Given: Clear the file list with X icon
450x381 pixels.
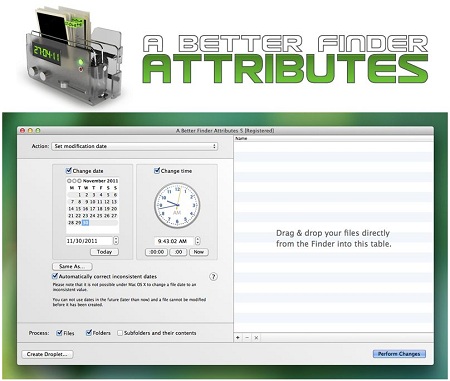Looking at the screenshot, I should [256, 338].
